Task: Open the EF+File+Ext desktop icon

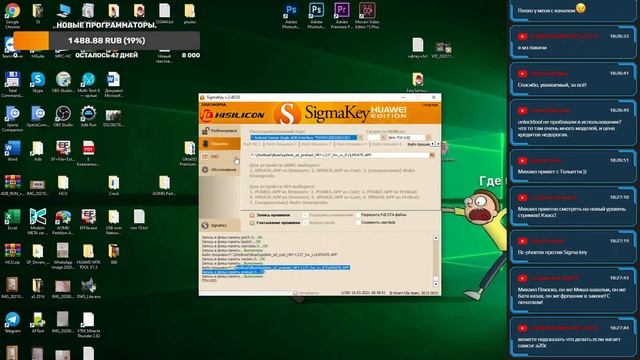Action: click(x=63, y=151)
